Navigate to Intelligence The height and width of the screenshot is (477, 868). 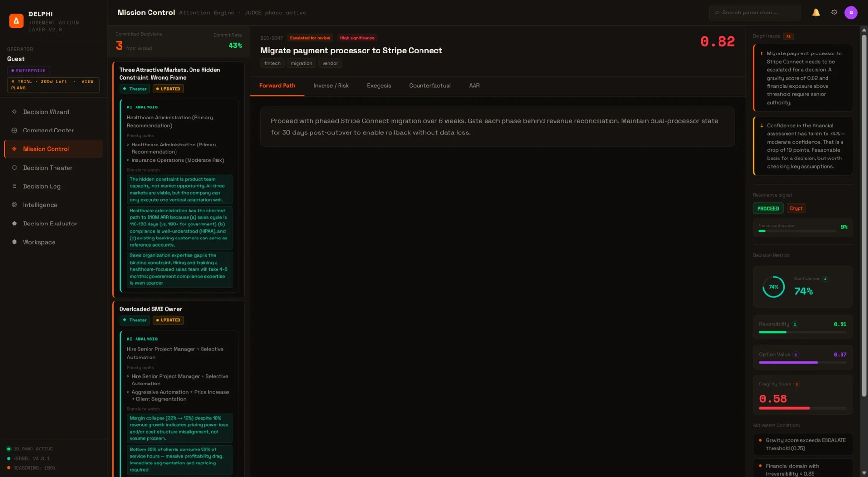coord(53,205)
